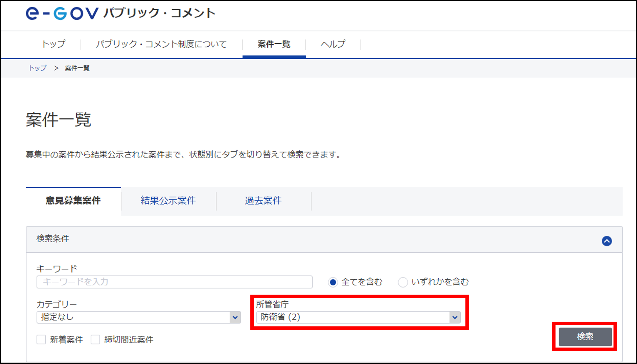This screenshot has width=637, height=364.
Task: Click the e-Gov logo
Action: (x=62, y=13)
